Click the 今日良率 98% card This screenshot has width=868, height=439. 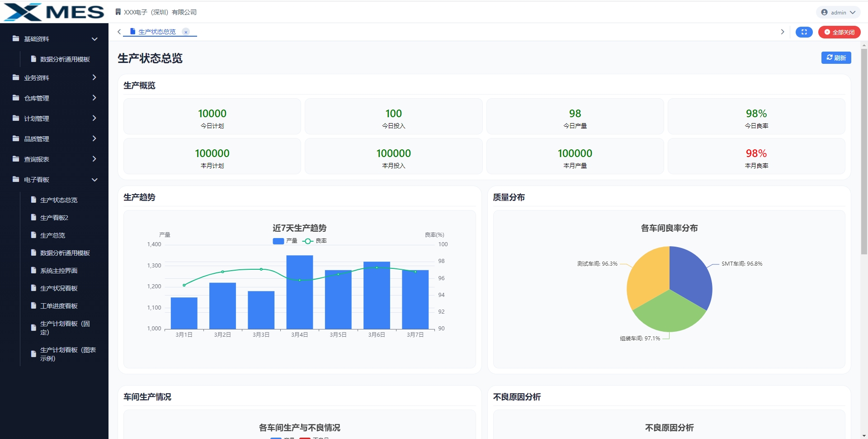(756, 116)
